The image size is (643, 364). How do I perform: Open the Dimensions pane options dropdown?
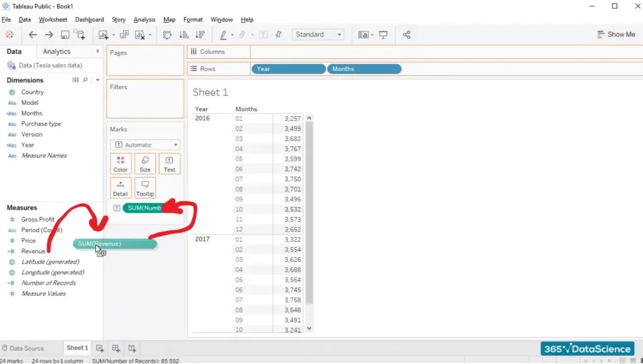98,80
